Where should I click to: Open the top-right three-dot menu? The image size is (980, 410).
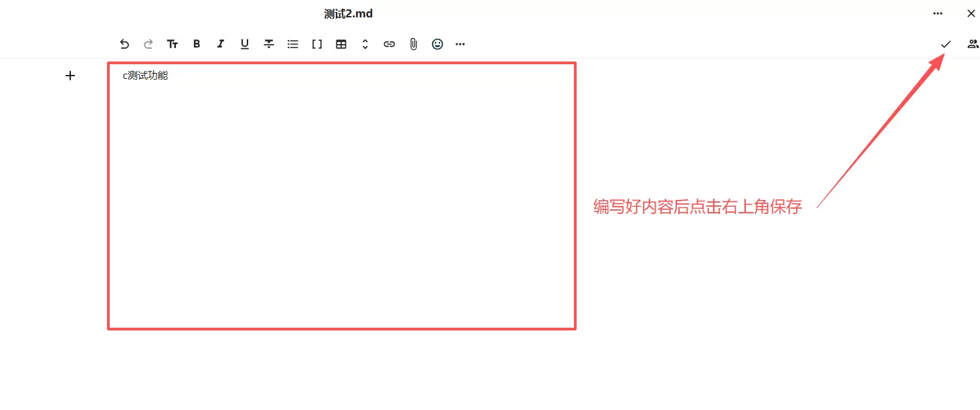pyautogui.click(x=938, y=13)
